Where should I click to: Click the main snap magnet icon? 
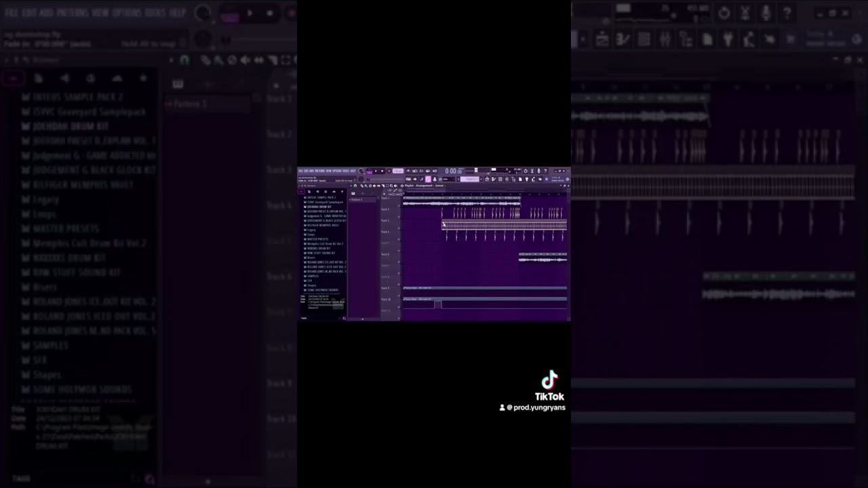440,179
